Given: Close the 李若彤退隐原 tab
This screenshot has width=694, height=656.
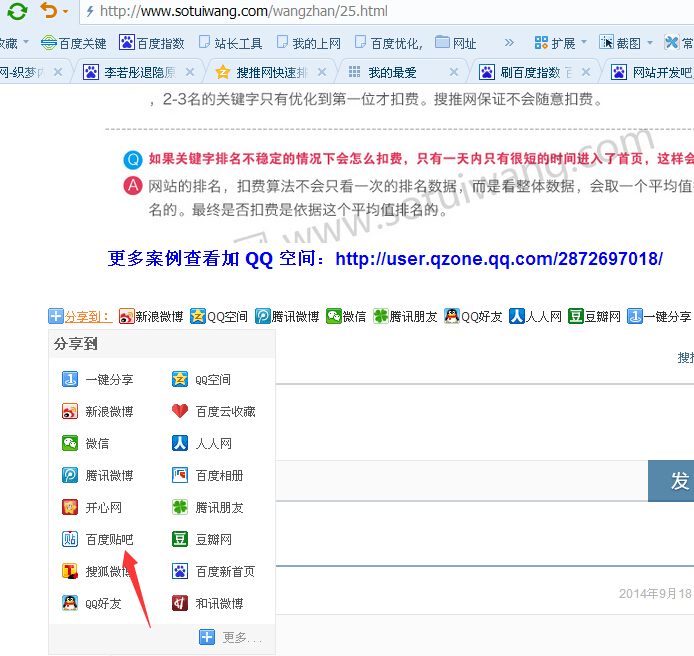Looking at the screenshot, I should tap(189, 72).
